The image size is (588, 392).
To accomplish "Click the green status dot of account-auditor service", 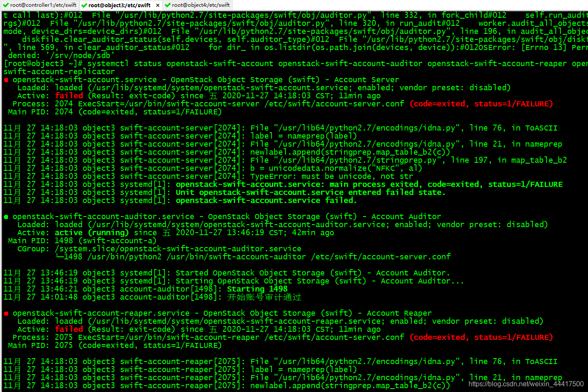I will pos(6,217).
